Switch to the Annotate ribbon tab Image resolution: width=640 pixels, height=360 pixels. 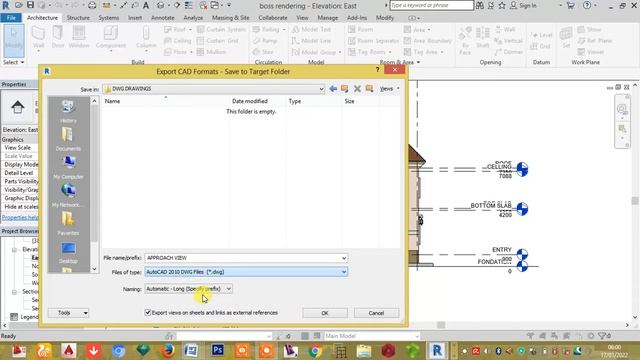162,18
